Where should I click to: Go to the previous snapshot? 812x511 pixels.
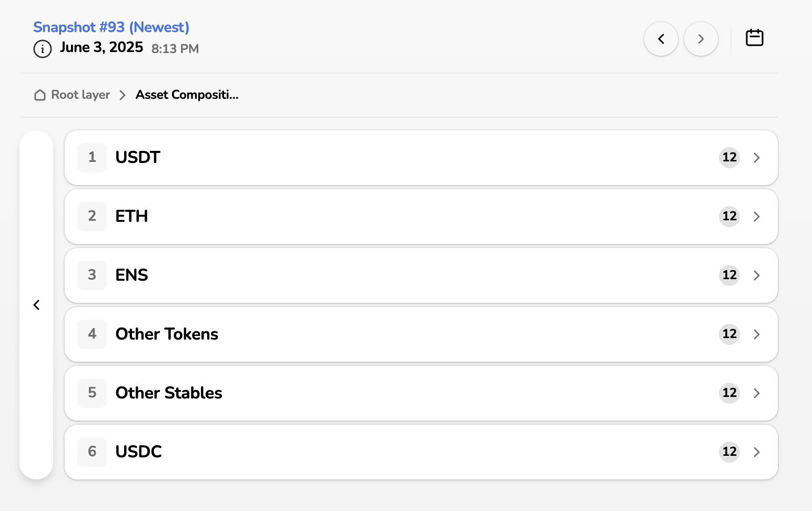(661, 39)
